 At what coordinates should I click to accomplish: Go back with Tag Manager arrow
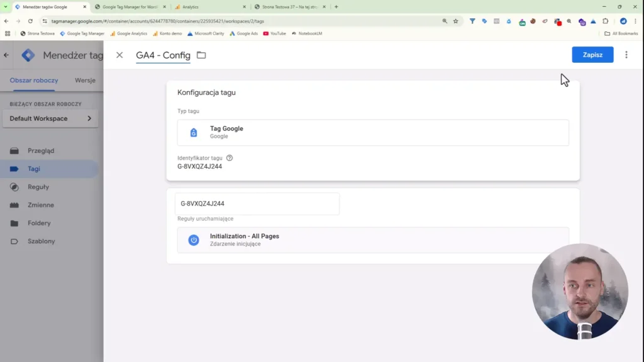point(6,55)
